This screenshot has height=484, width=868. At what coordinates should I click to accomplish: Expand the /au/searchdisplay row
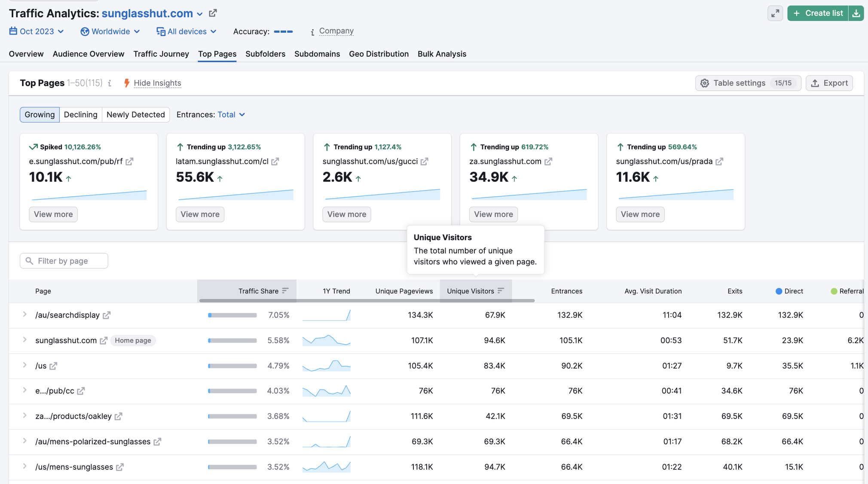point(24,315)
